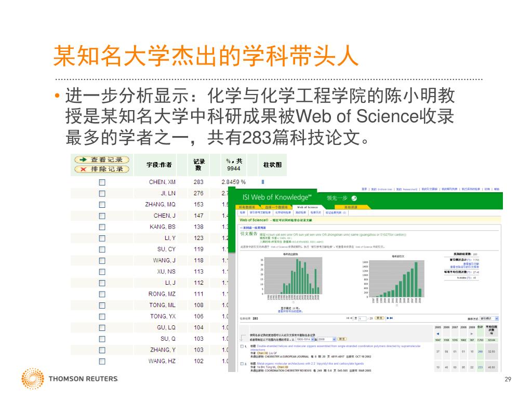The width and height of the screenshot is (532, 399).
Task: Tick checkbox of citation record 2
Action: (242, 364)
